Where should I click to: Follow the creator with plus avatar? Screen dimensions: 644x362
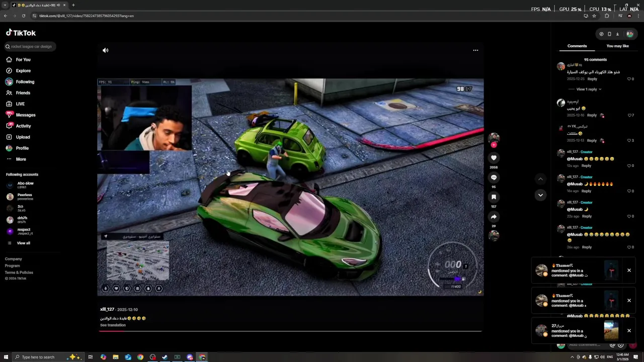click(x=494, y=145)
